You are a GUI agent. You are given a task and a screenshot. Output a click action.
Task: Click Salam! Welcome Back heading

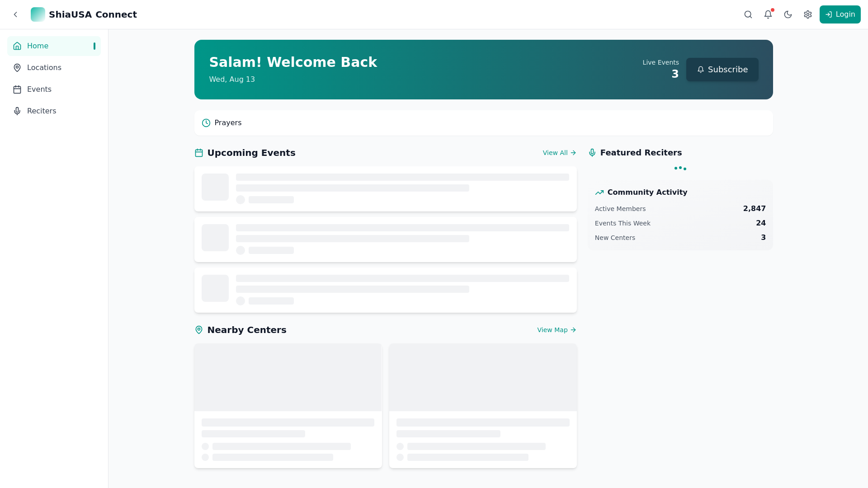coord(293,62)
